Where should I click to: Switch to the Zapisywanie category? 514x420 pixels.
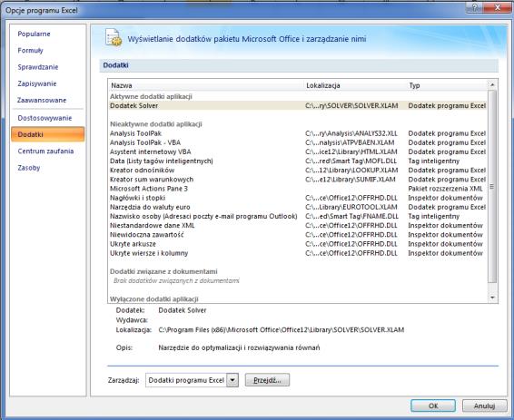click(36, 83)
